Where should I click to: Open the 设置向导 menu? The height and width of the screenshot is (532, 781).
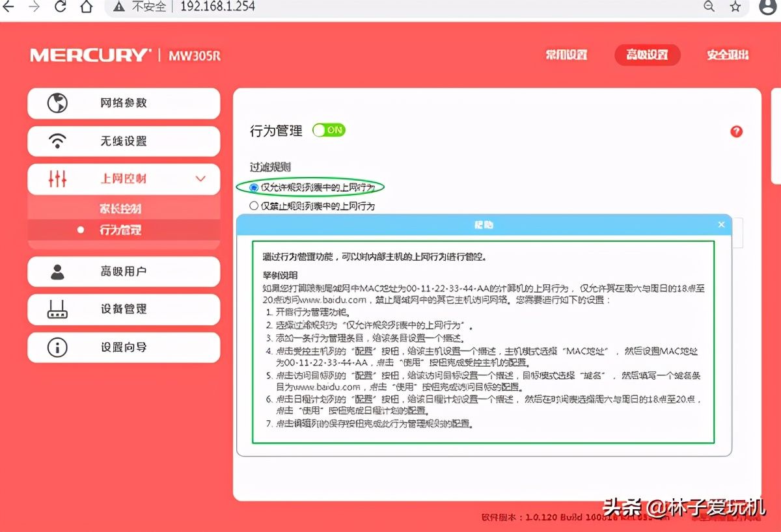(124, 347)
